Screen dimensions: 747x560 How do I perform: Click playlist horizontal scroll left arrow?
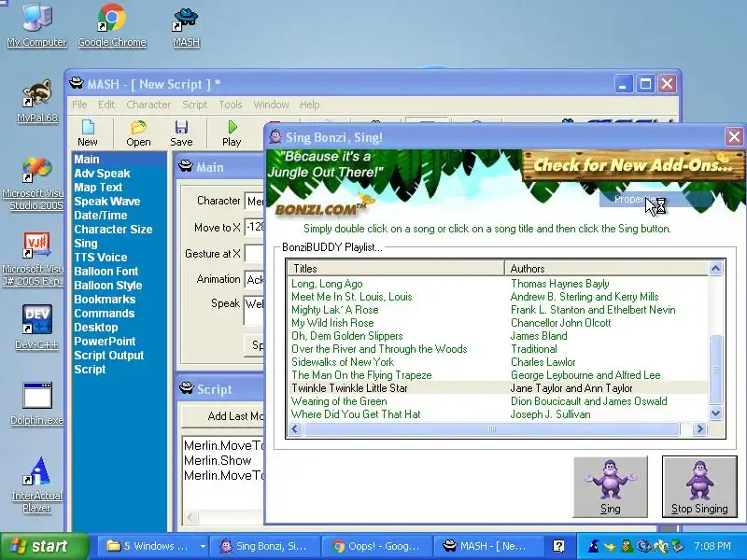pyautogui.click(x=294, y=429)
